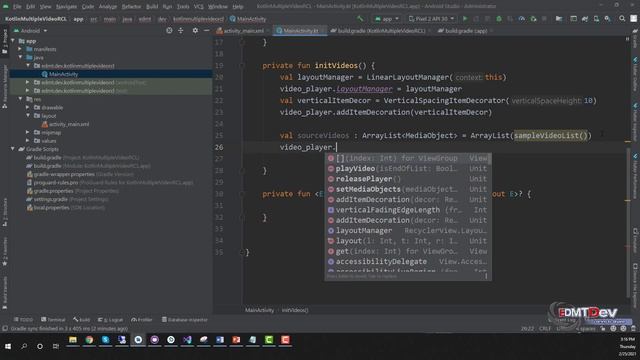Open the Build tool window
Screen dimensions: 640x360
pyautogui.click(x=82, y=320)
